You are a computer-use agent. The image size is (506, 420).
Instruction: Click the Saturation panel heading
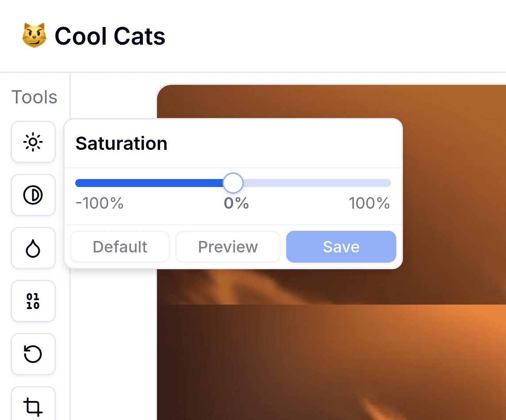[x=121, y=143]
